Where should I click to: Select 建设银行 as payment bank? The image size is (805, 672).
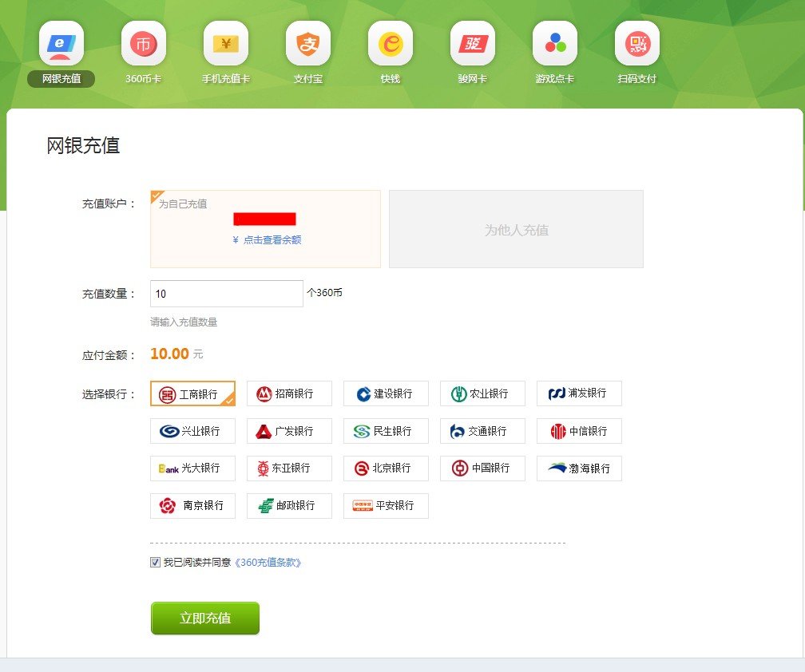point(386,393)
